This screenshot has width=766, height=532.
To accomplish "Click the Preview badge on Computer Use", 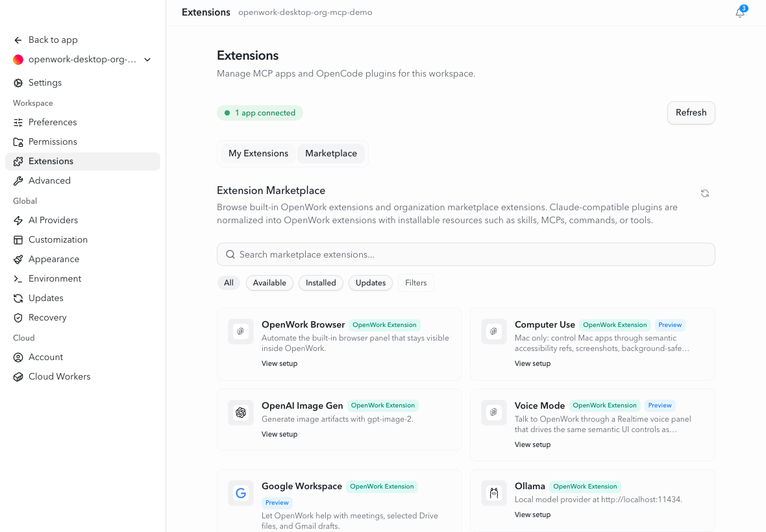I will 670,325.
